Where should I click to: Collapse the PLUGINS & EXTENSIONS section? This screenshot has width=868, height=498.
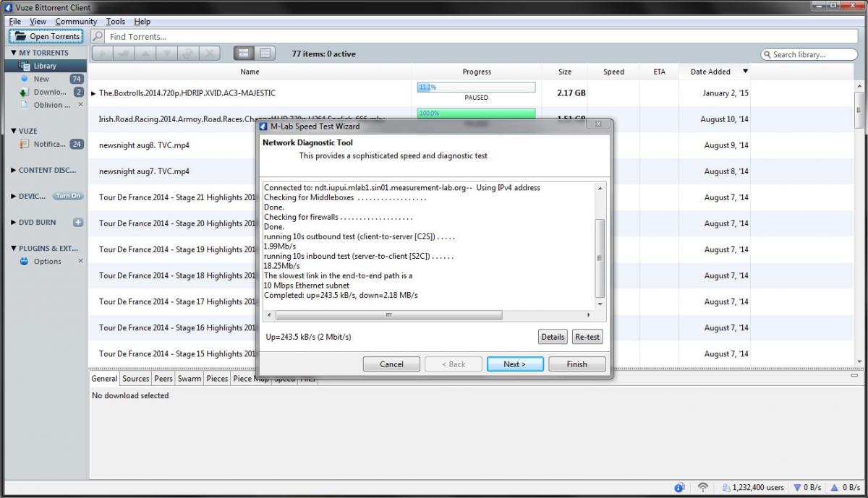[14, 248]
